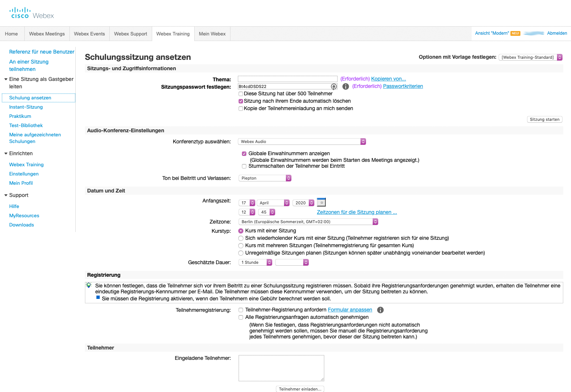Click the Cisco Webex logo
571x392 pixels.
pos(32,13)
